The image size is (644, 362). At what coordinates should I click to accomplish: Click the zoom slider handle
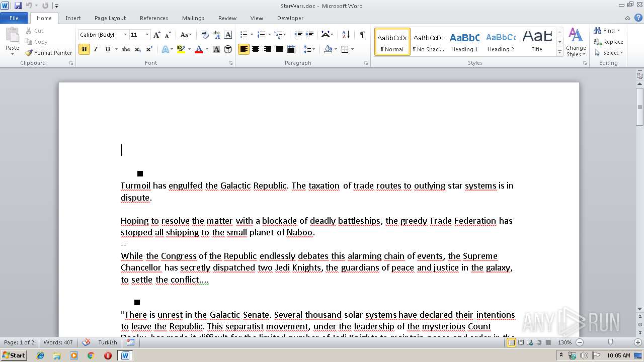coord(610,342)
